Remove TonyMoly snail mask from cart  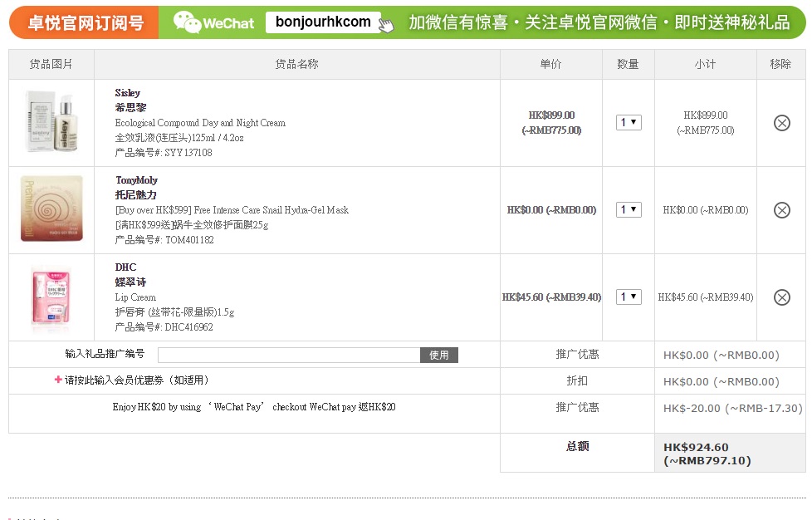click(781, 210)
